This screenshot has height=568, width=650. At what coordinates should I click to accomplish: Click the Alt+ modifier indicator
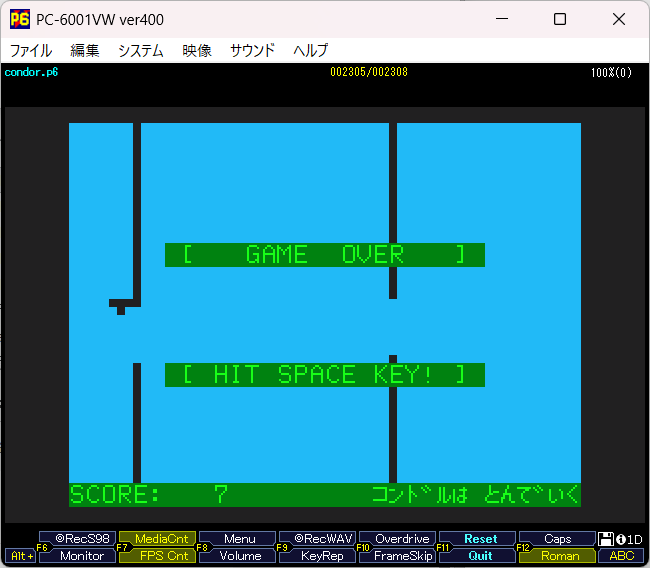point(20,556)
